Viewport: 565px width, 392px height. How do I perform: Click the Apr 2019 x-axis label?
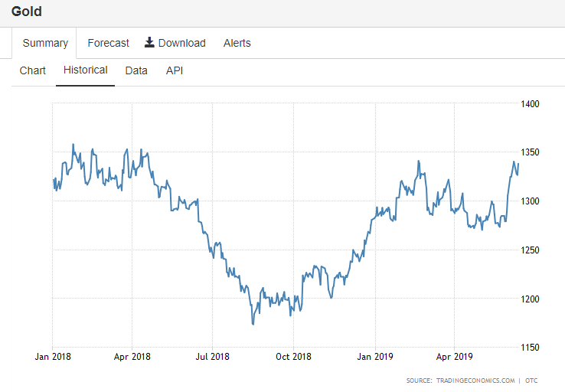click(454, 357)
